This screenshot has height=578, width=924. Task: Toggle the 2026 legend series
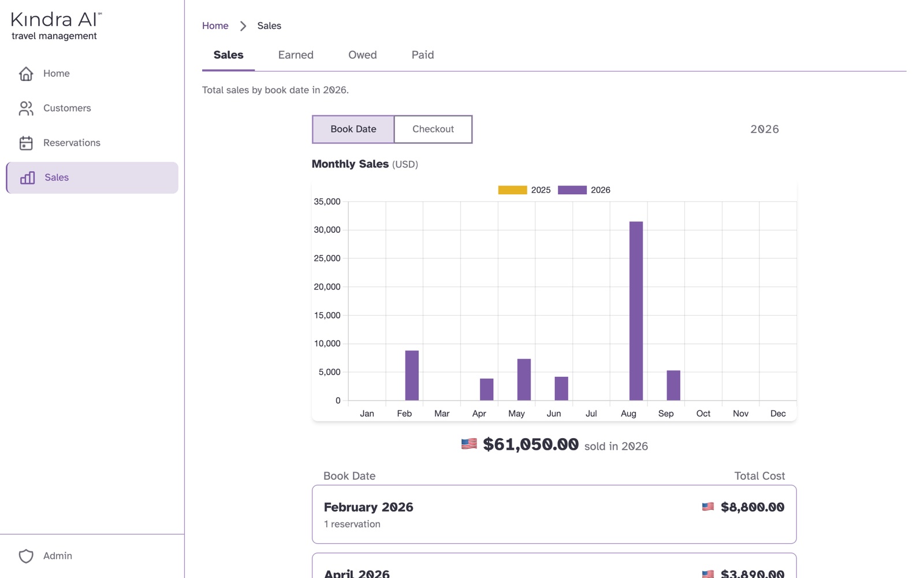(x=584, y=190)
